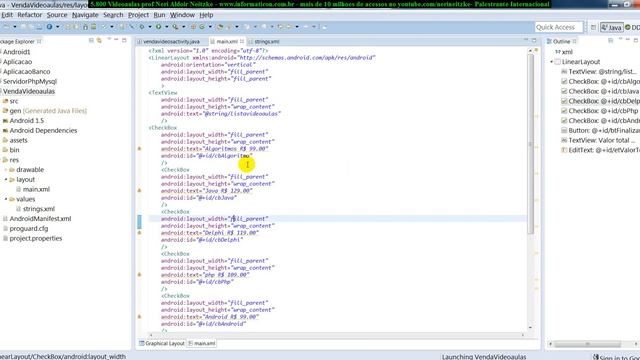This screenshot has width=640, height=360.
Task: Select CheckBox @+id/cbJava in Outline
Action: [600, 91]
